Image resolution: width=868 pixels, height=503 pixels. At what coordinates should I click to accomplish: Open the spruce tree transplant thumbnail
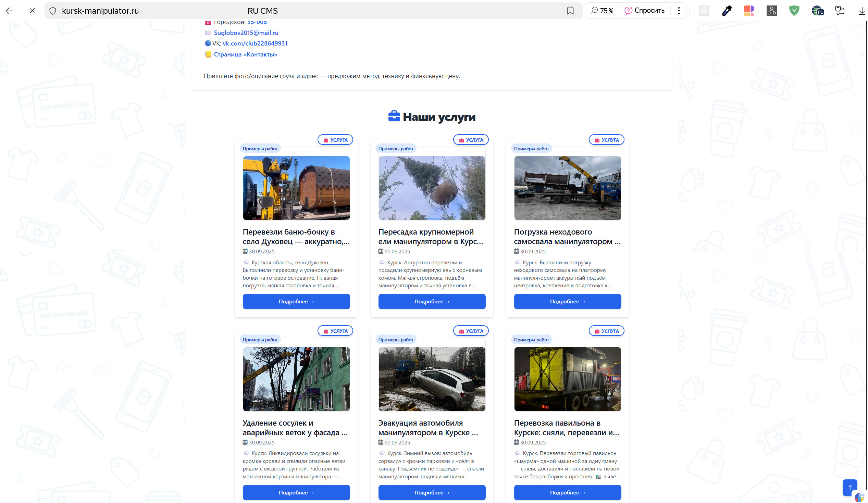coord(432,188)
